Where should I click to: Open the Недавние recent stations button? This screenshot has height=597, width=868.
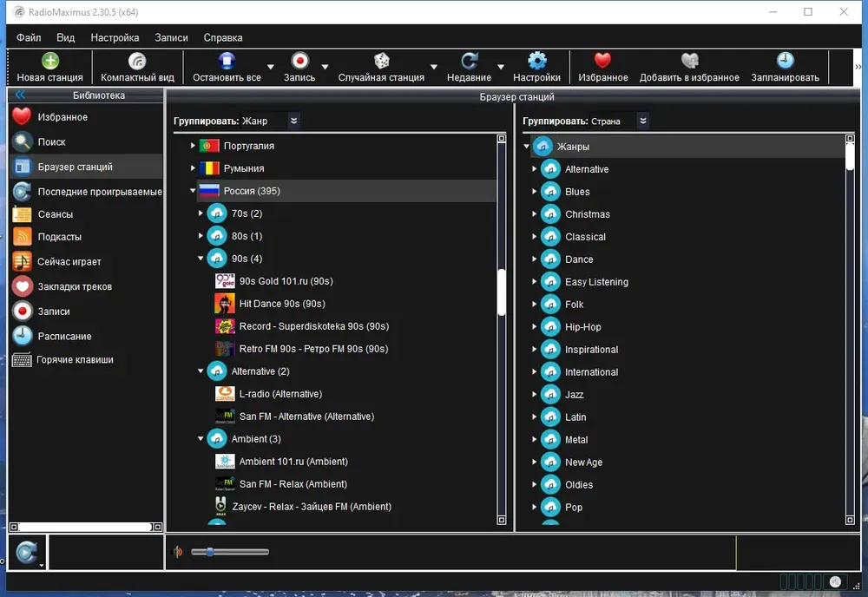[x=469, y=68]
